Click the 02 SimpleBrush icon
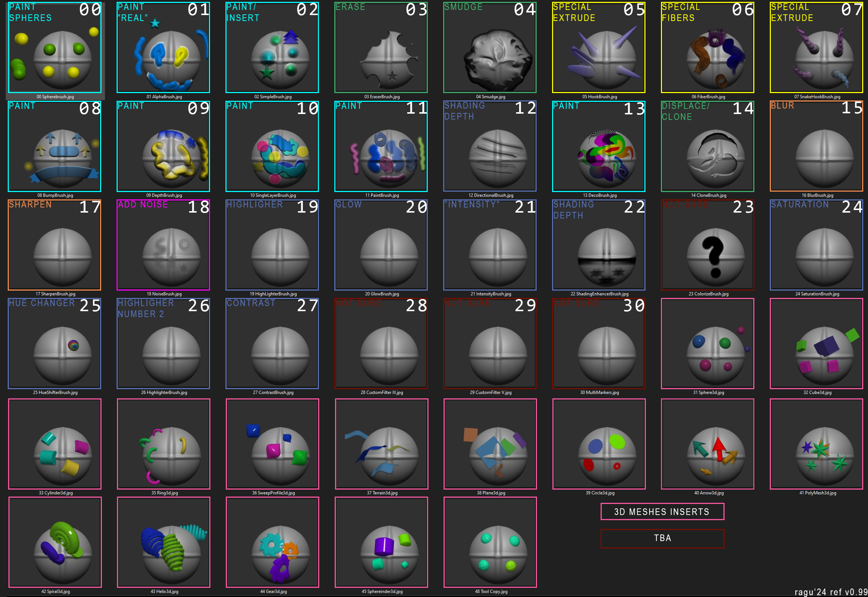This screenshot has width=868, height=597. coord(272,47)
